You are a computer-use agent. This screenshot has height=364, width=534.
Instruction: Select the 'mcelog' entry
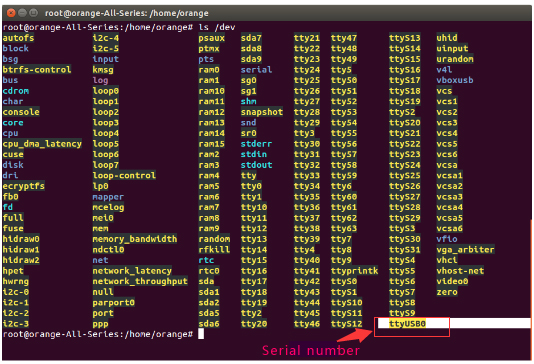[x=108, y=207]
